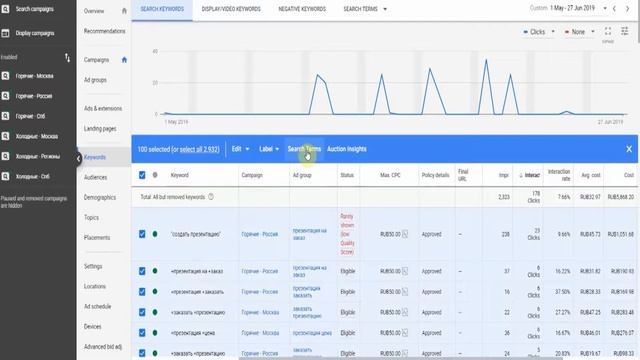Open the Ad schedule page
The height and width of the screenshot is (360, 640).
pos(97,307)
